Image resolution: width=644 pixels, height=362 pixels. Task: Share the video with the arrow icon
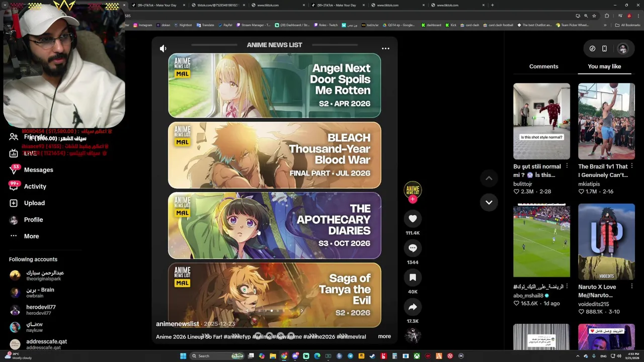click(x=413, y=307)
